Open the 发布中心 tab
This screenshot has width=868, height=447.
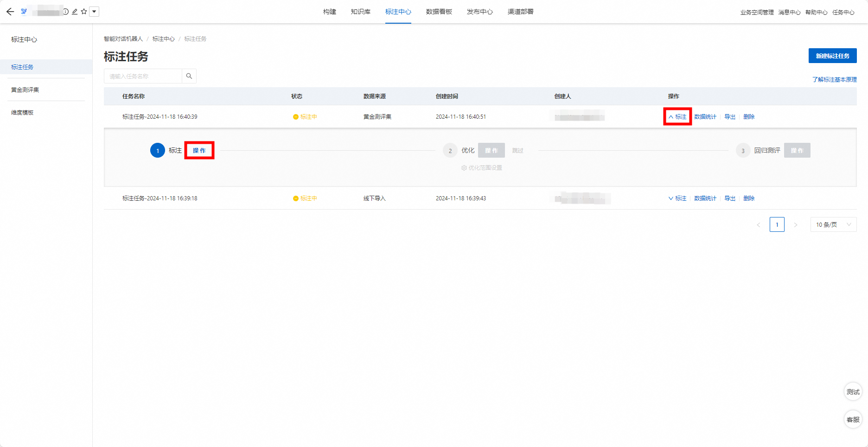pyautogui.click(x=480, y=12)
